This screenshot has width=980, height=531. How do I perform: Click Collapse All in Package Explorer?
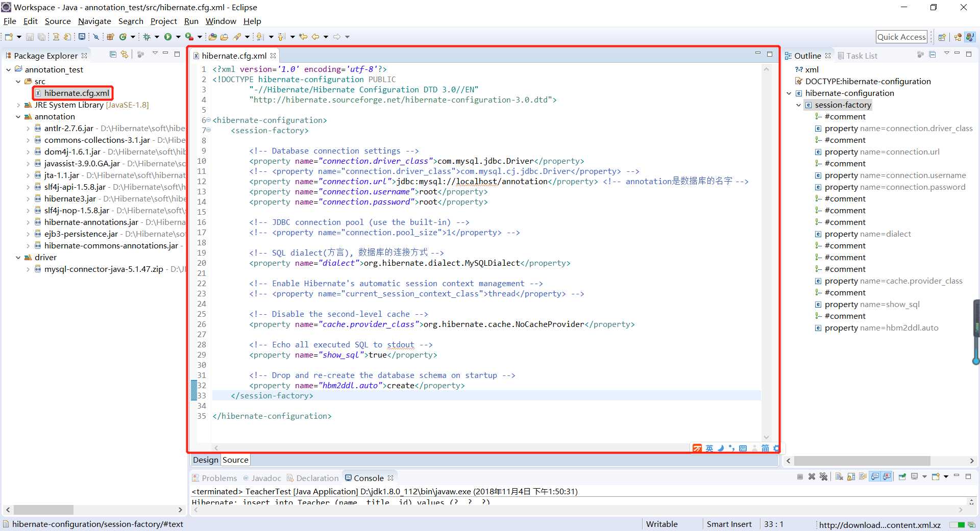click(113, 54)
